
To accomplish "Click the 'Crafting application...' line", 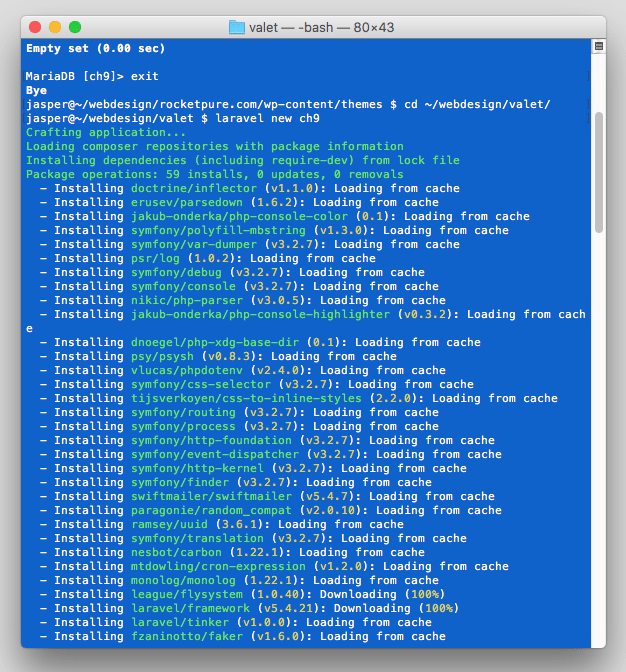I will (106, 132).
